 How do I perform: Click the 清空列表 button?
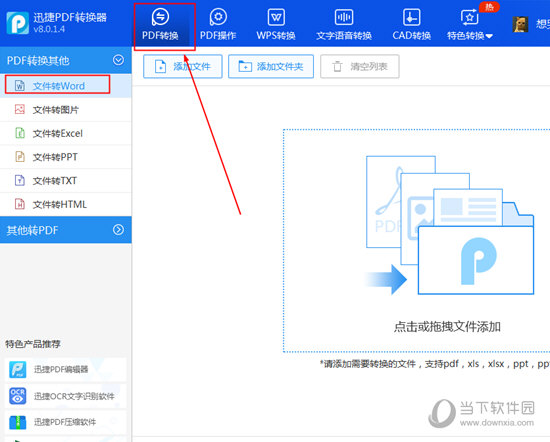(x=360, y=66)
